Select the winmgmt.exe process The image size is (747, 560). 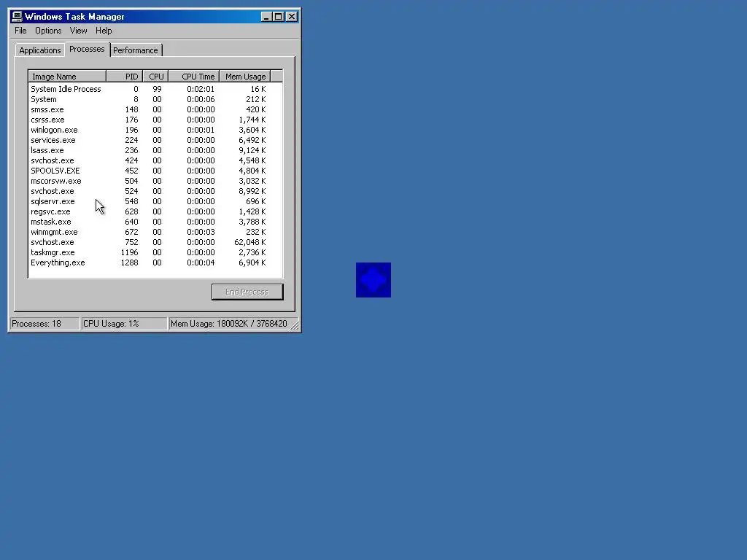coord(155,232)
